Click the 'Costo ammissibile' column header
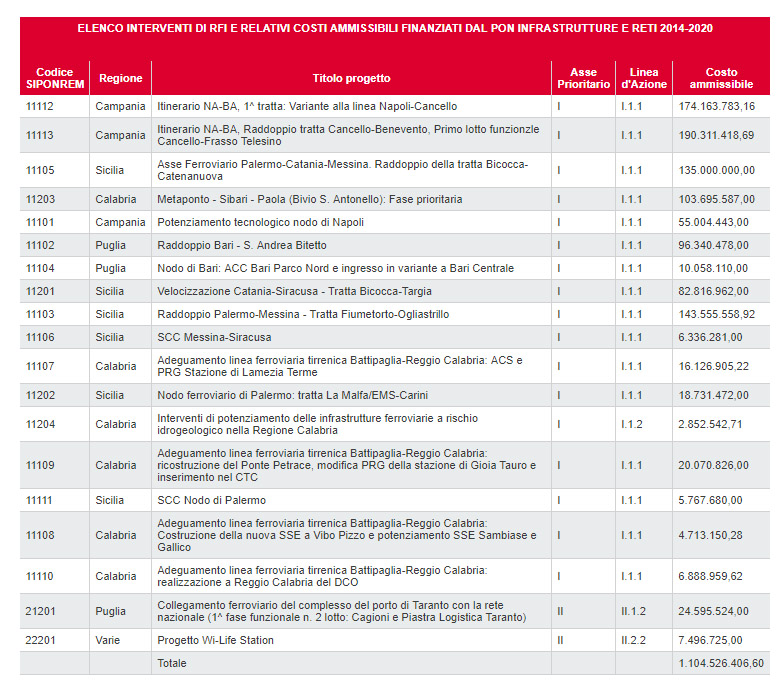778x687 pixels. 721,78
